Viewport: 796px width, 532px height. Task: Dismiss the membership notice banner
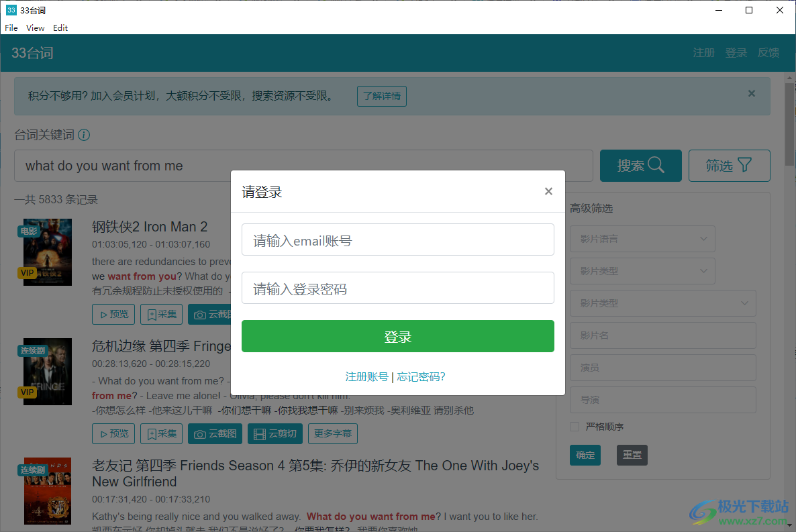click(751, 93)
